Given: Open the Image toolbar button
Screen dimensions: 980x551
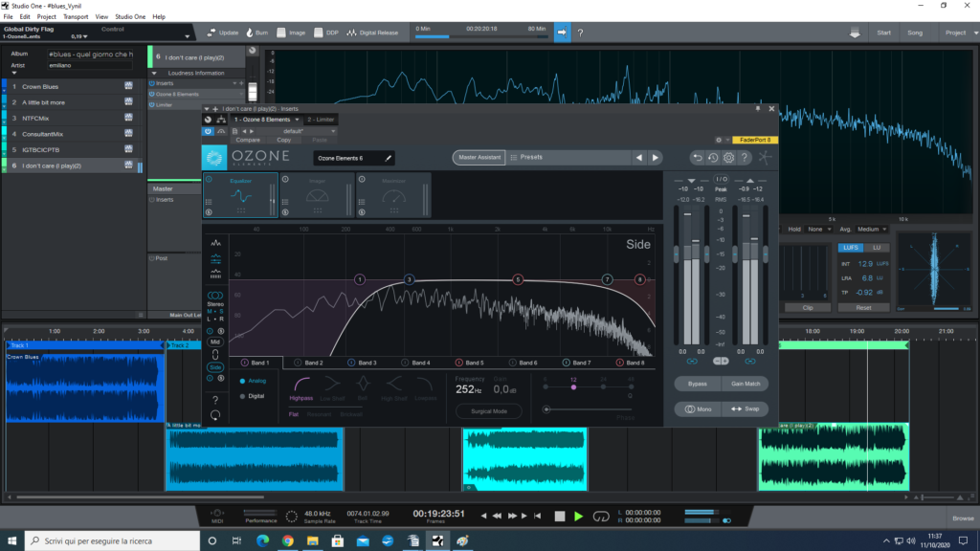Looking at the screenshot, I should [291, 33].
